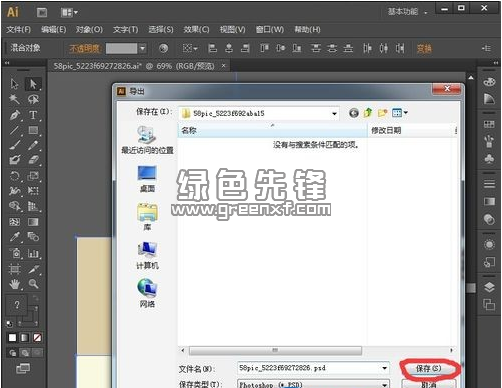Open the View menu dropdown in dialog

[400, 113]
